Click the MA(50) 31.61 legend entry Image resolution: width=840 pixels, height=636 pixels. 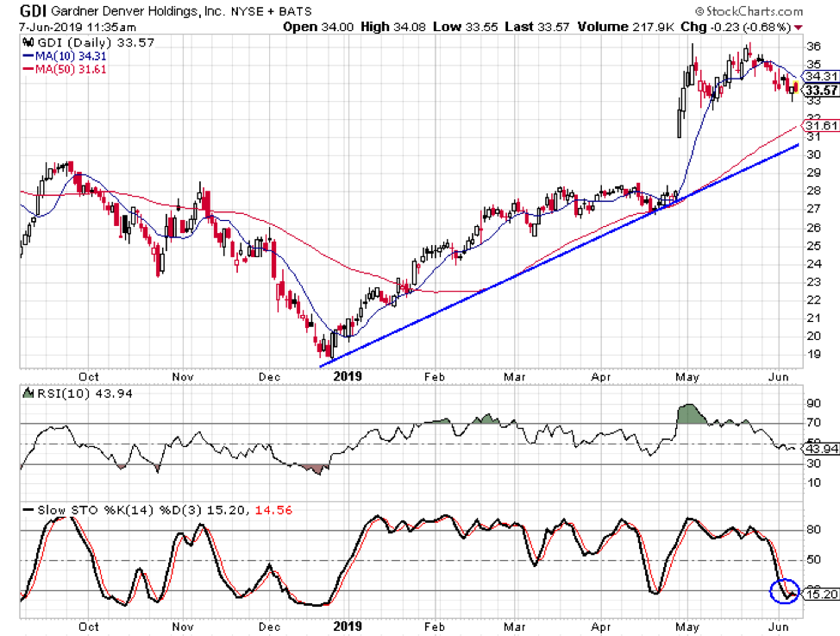click(65, 69)
